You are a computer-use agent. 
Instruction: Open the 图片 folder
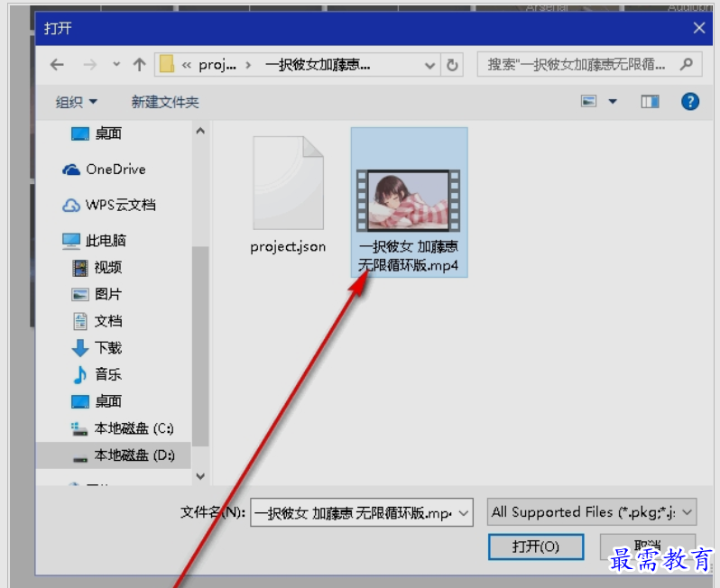pyautogui.click(x=108, y=294)
